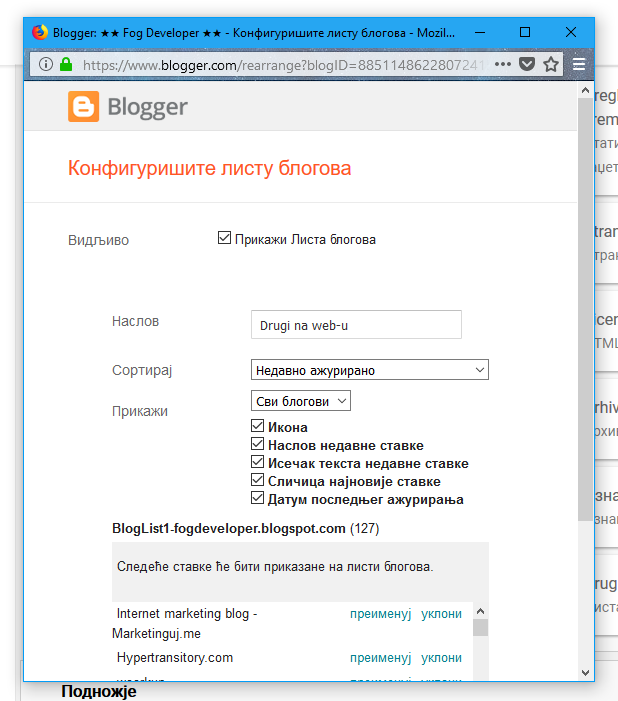Click the page scrollbar down arrow
Viewport: 618px width, 701px height.
(x=585, y=673)
